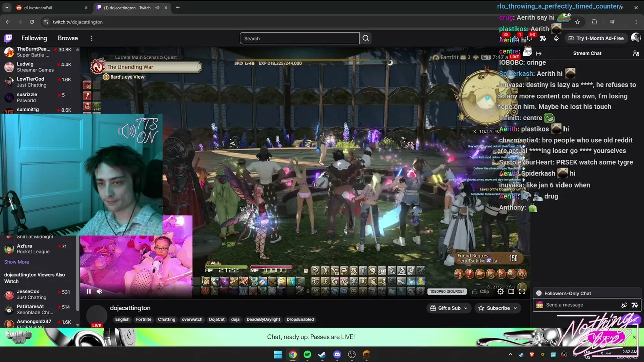Viewport: 644px width, 362px height.
Task: Open the chat community users list
Action: 636,53
